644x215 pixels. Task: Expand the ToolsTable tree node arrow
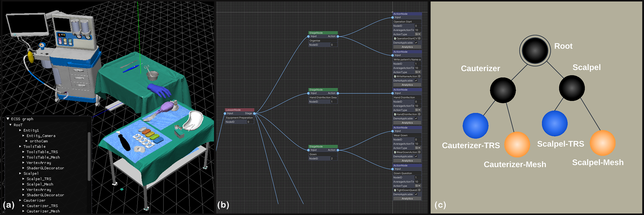pyautogui.click(x=20, y=146)
